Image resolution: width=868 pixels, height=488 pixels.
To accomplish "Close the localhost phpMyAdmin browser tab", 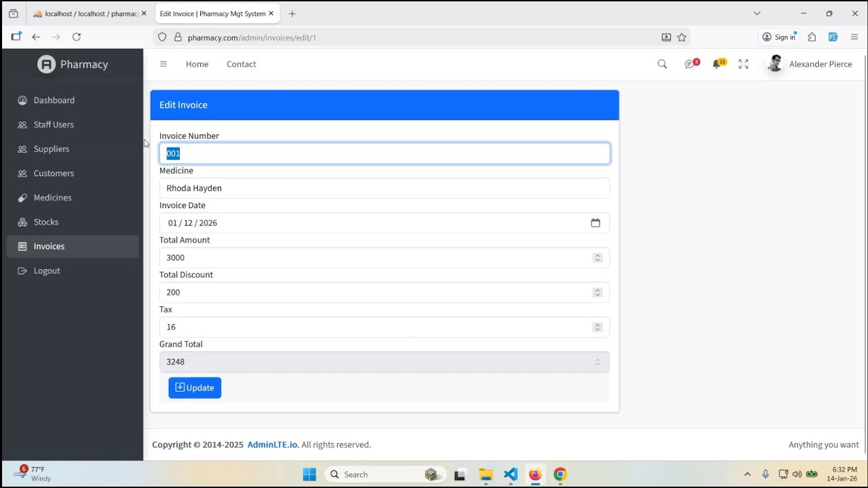I will coord(144,14).
